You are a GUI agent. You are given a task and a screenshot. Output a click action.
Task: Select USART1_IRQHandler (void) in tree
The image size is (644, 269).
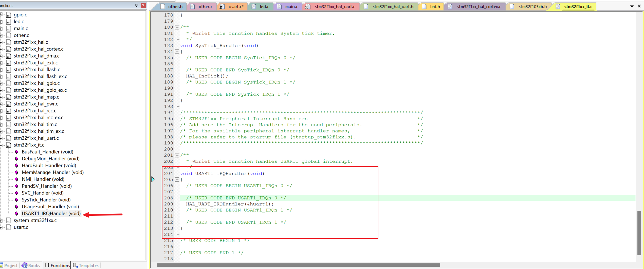pyautogui.click(x=51, y=213)
